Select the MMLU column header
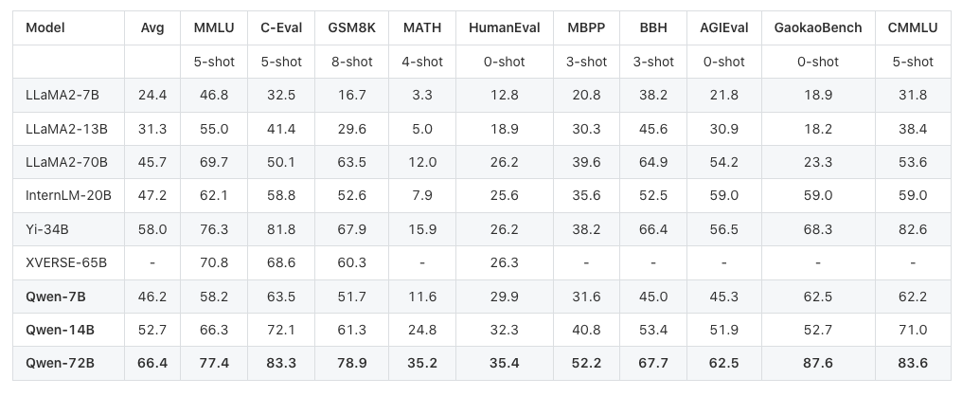The height and width of the screenshot is (396, 980). 214,27
